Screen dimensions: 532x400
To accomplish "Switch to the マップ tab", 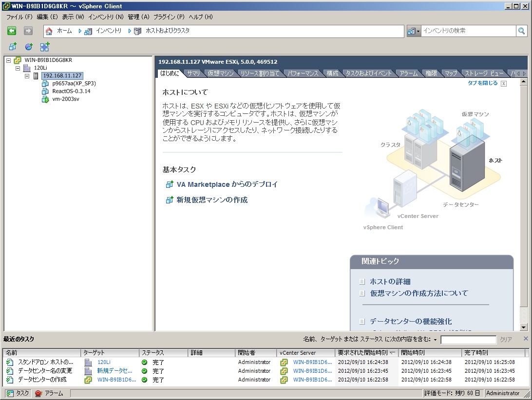I will pyautogui.click(x=451, y=73).
